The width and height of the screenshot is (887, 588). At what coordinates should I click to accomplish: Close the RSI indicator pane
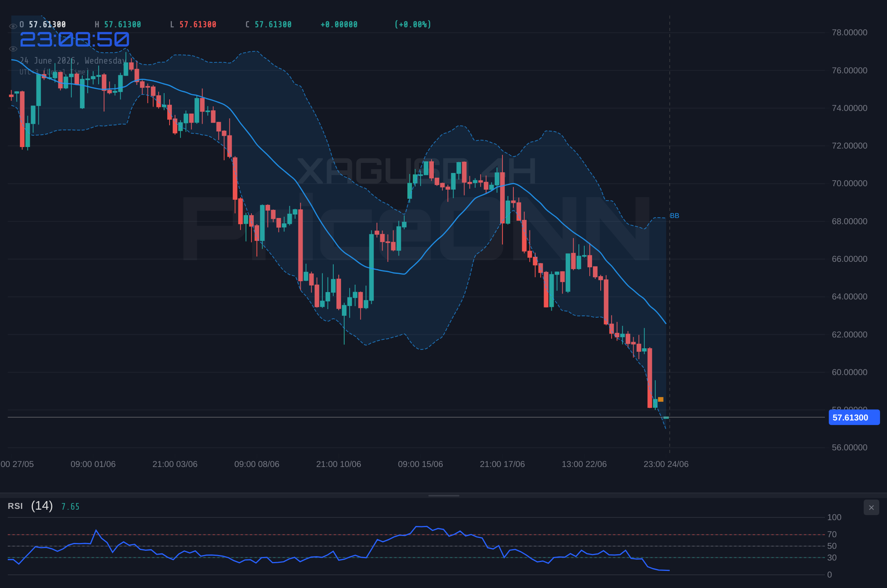coord(871,507)
